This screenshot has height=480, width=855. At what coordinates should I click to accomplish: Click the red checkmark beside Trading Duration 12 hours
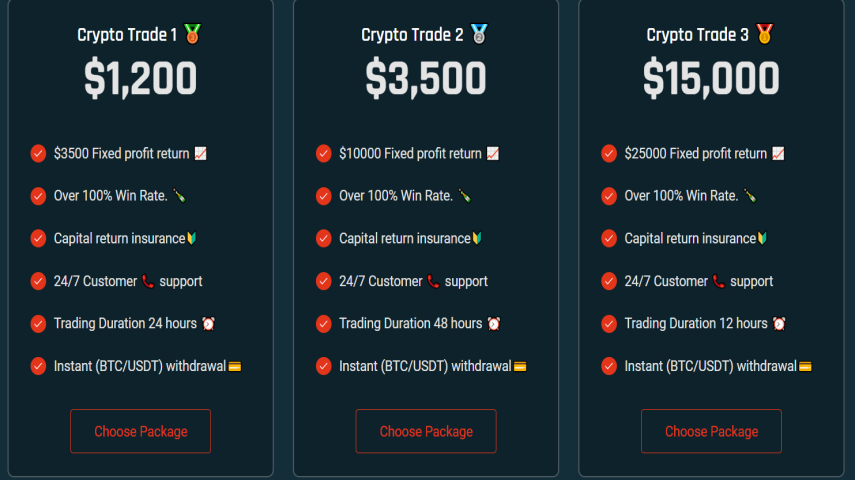click(x=609, y=323)
